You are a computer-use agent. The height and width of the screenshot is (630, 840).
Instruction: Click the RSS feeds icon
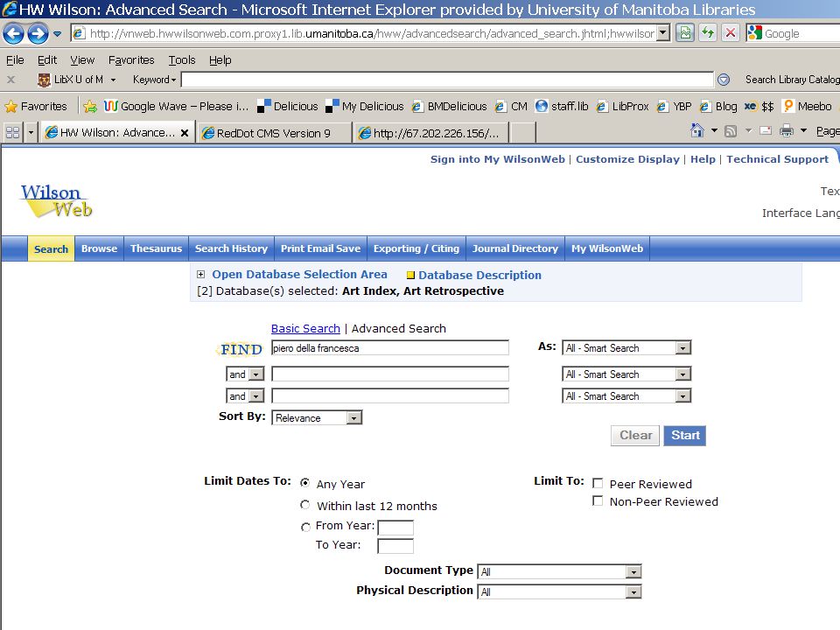coord(730,130)
